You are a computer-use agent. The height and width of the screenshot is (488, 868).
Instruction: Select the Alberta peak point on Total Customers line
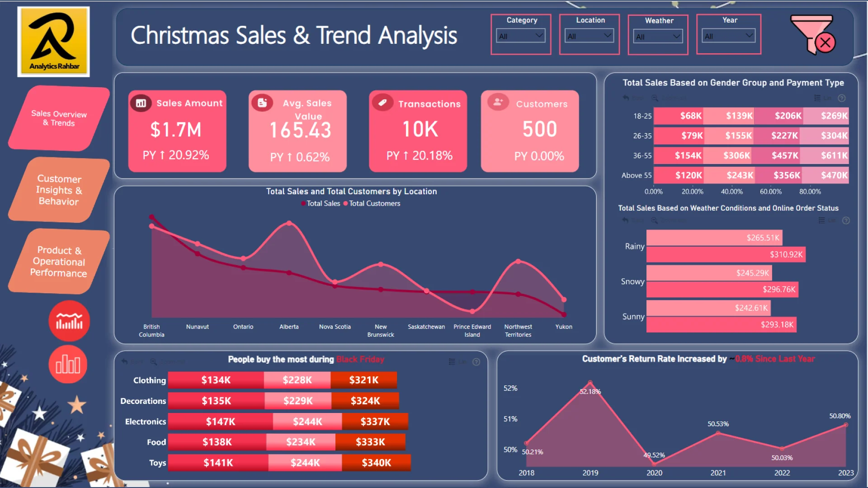pos(289,223)
